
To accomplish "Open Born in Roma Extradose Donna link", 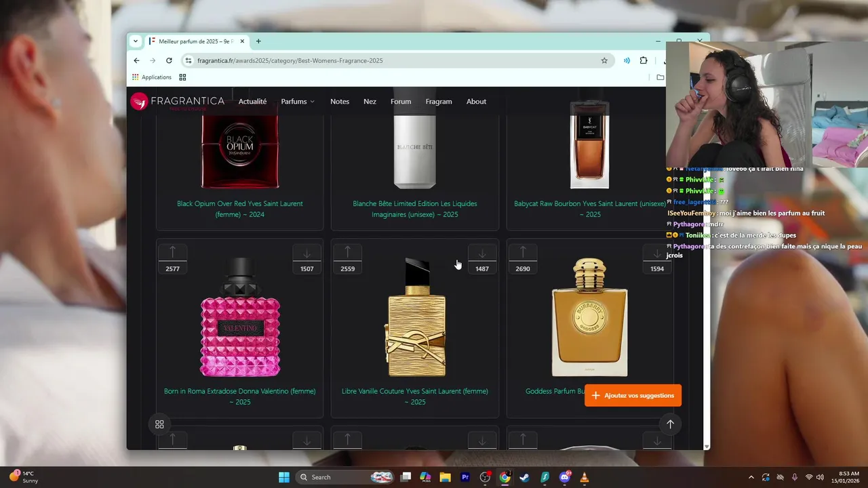I will 240,396.
